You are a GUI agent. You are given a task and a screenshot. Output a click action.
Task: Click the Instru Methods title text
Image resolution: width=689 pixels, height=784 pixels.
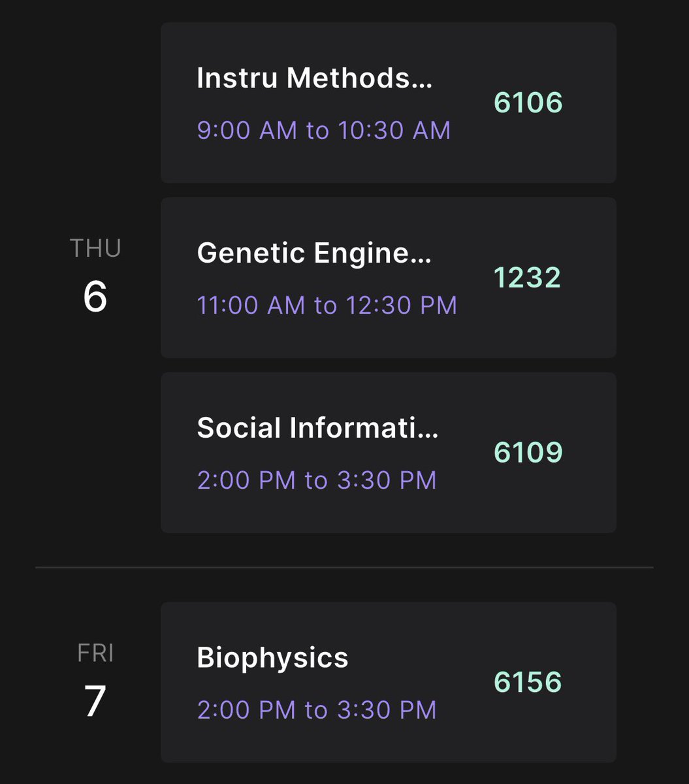tap(315, 78)
